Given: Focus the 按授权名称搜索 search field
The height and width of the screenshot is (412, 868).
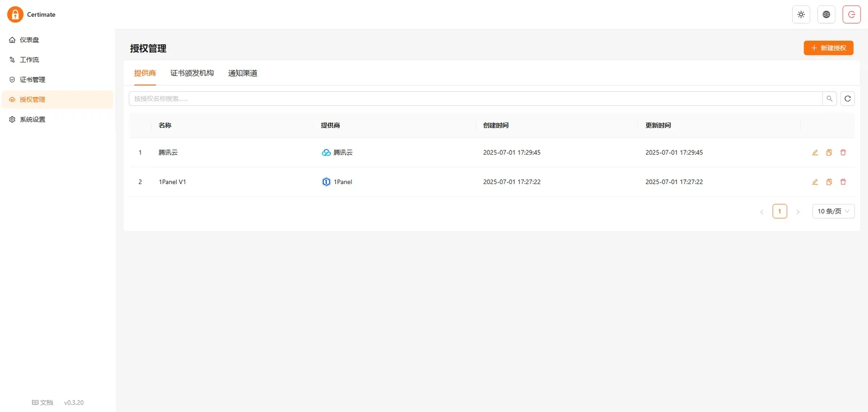Looking at the screenshot, I should (x=475, y=99).
